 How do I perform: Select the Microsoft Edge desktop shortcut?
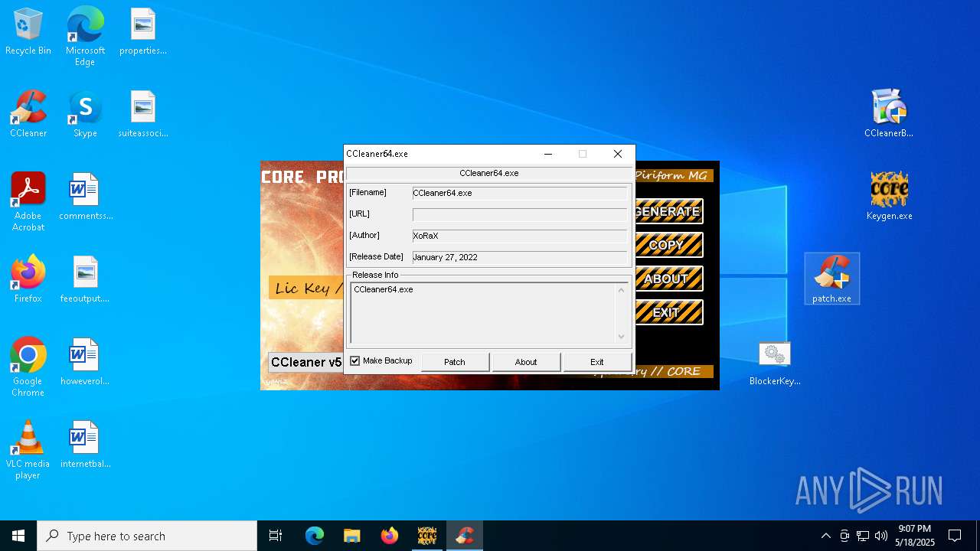pos(85,37)
